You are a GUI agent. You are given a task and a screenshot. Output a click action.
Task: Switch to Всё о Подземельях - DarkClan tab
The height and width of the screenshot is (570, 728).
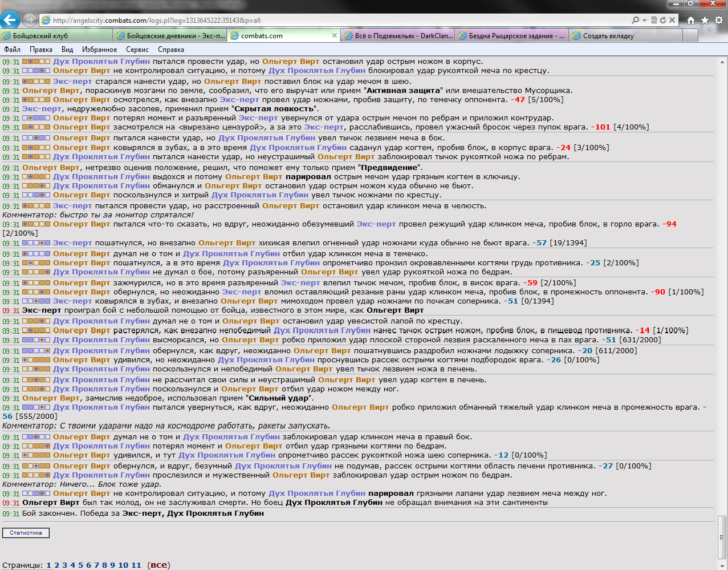coord(398,35)
